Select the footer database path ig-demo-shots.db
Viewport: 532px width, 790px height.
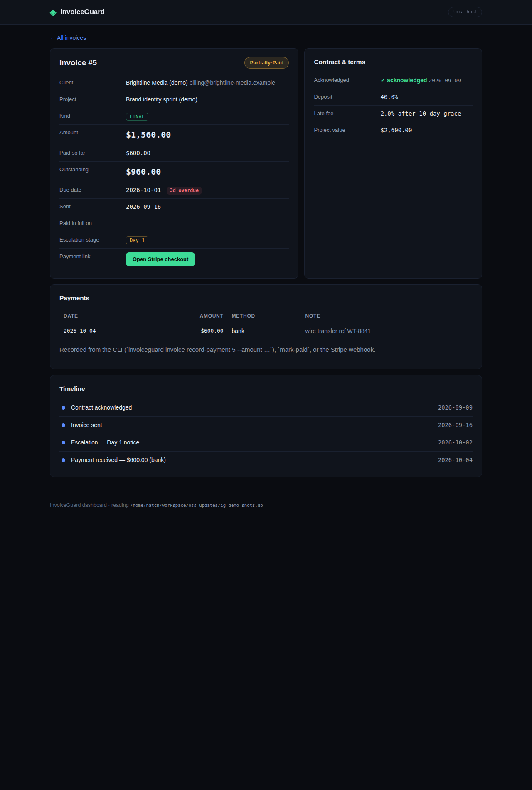point(197,506)
